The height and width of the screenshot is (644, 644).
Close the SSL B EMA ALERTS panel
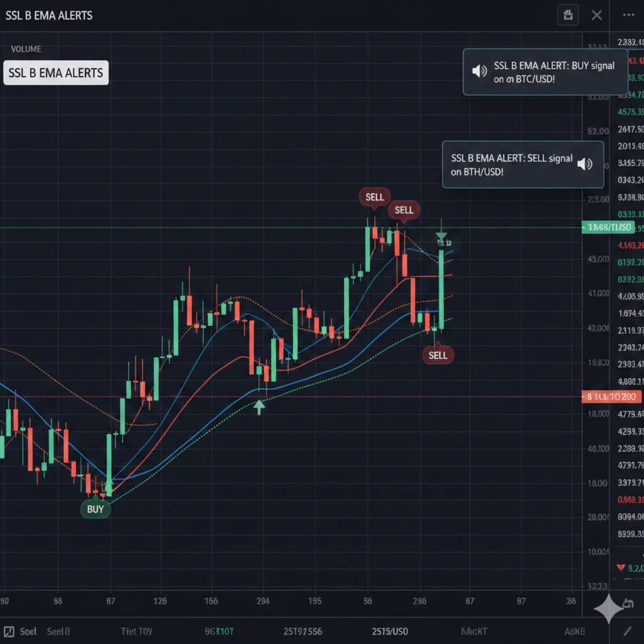(597, 15)
